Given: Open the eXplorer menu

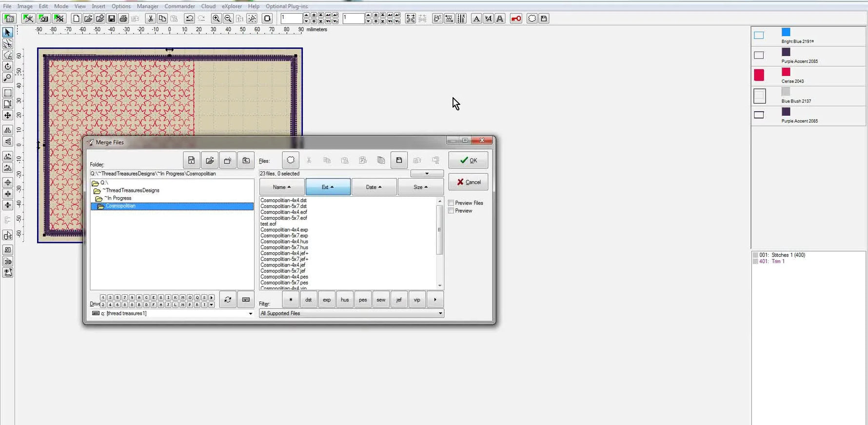Looking at the screenshot, I should pos(232,6).
